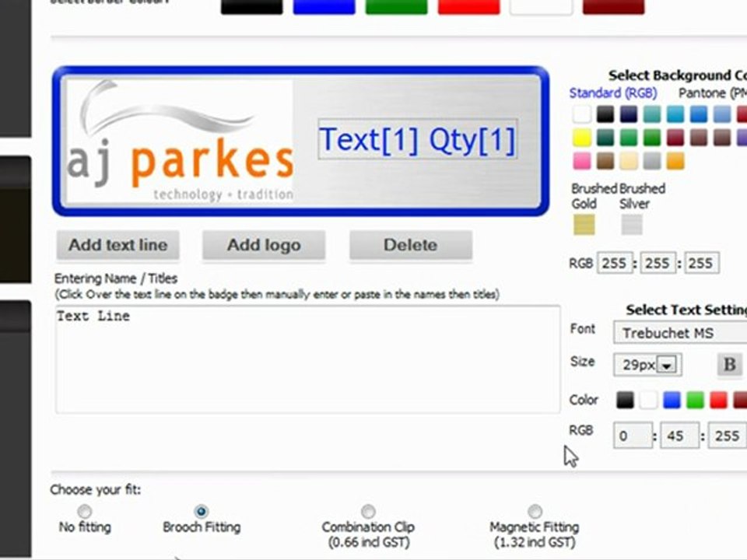Pick the blue border colour swatch

coord(324,7)
